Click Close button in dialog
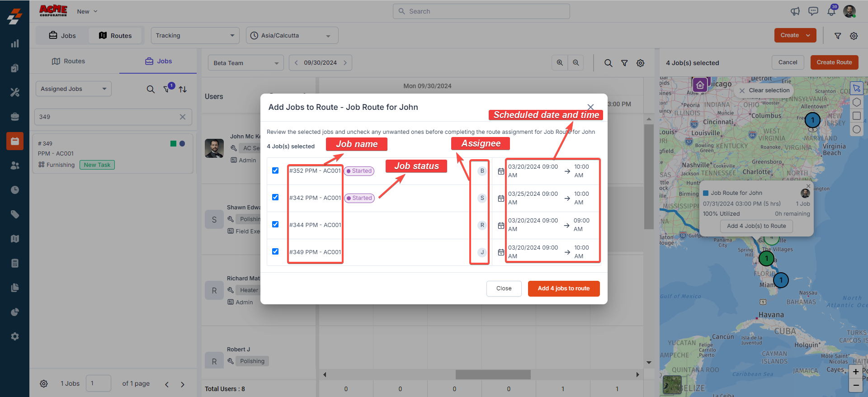868x397 pixels. point(504,288)
